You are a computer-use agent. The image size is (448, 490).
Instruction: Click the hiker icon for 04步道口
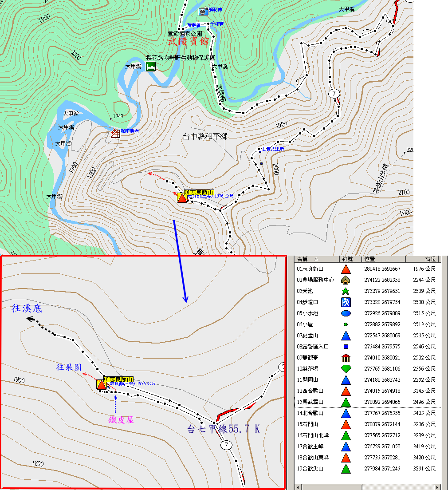[346, 302]
